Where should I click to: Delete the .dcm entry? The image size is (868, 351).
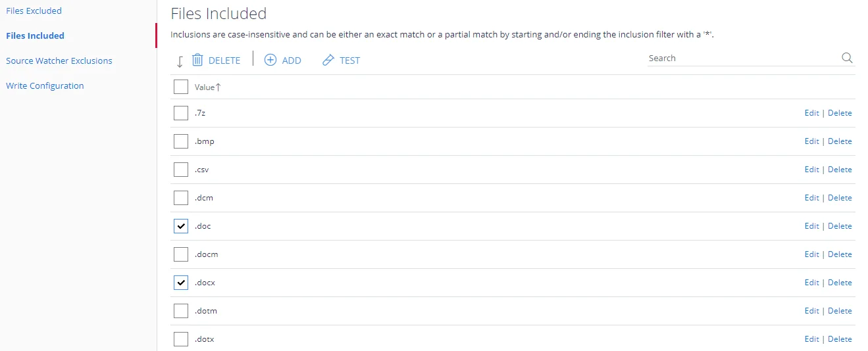(x=840, y=198)
